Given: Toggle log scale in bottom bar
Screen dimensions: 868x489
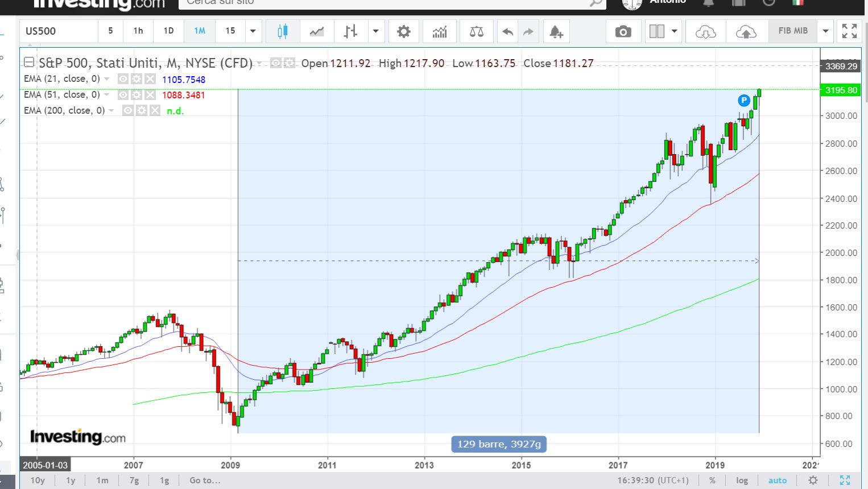Looking at the screenshot, I should click(742, 480).
